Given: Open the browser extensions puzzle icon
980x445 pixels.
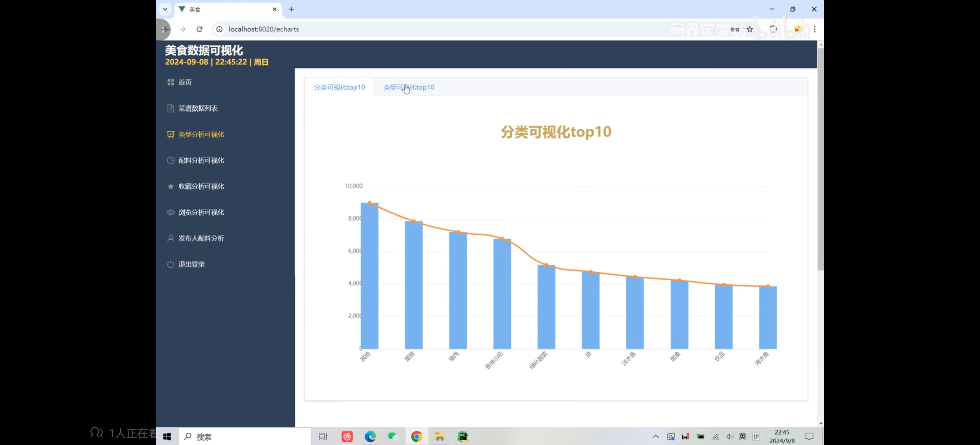Looking at the screenshot, I should coord(773,29).
